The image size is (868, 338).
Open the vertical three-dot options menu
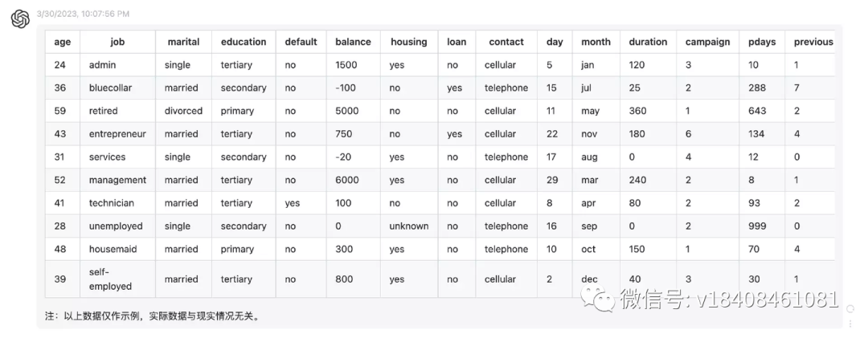[x=851, y=323]
